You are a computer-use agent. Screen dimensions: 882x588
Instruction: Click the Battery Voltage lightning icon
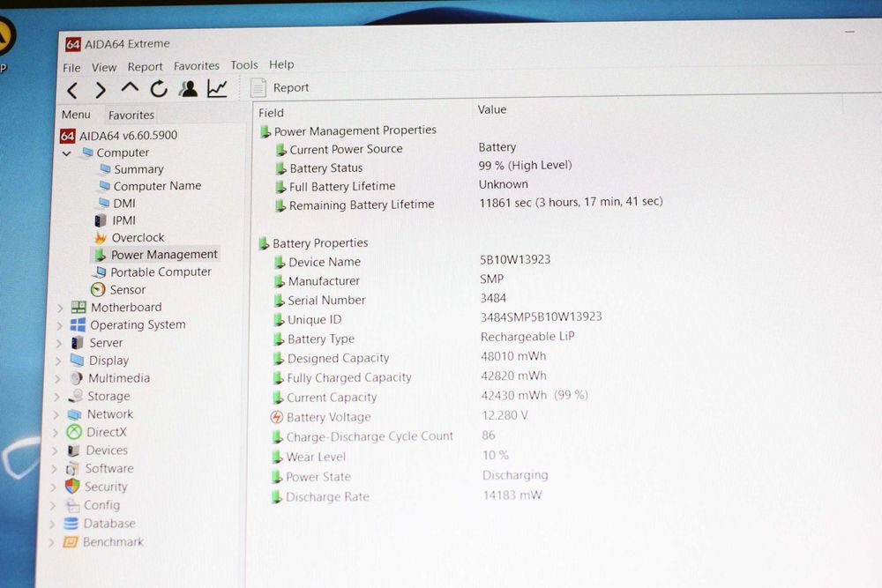pyautogui.click(x=277, y=417)
